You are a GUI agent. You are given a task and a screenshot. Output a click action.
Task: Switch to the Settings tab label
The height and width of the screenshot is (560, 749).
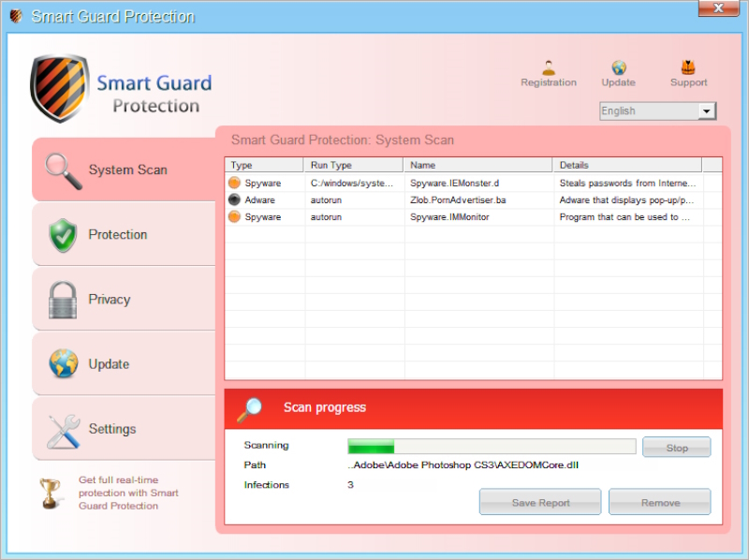pos(112,429)
